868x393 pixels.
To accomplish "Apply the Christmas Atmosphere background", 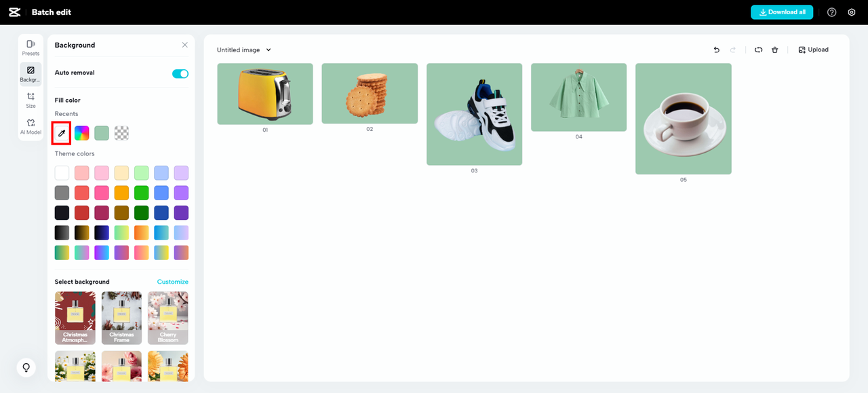I will 75,318.
